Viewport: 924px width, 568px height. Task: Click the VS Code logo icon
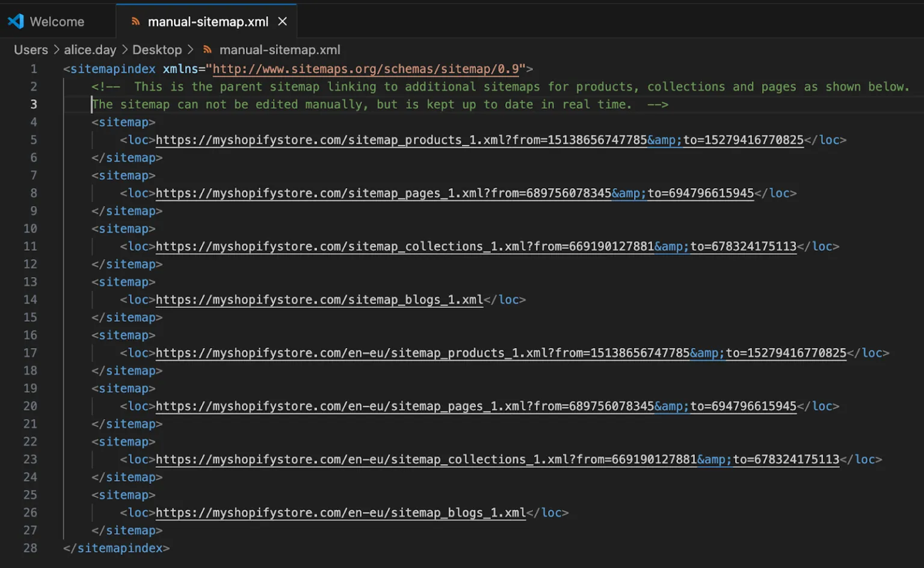point(15,21)
